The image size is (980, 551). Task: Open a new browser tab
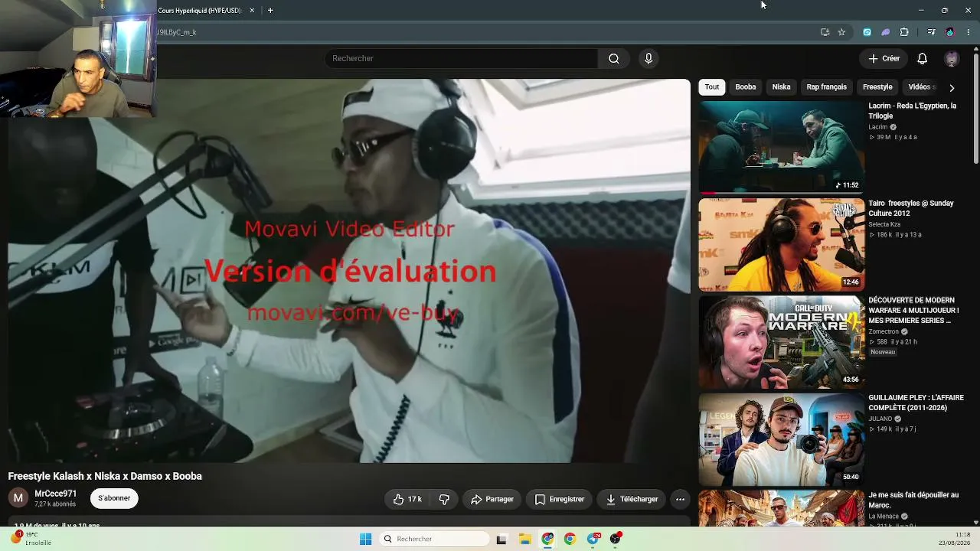[x=270, y=11]
